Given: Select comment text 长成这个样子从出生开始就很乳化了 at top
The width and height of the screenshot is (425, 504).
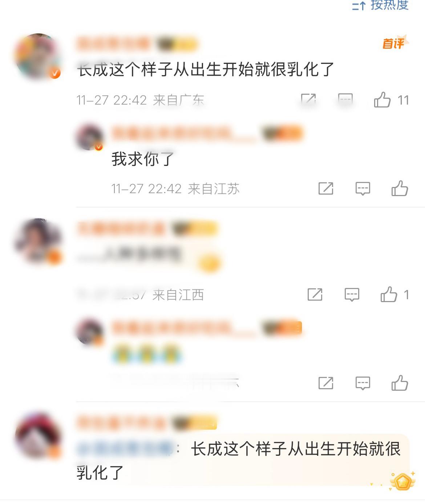Looking at the screenshot, I should [206, 69].
